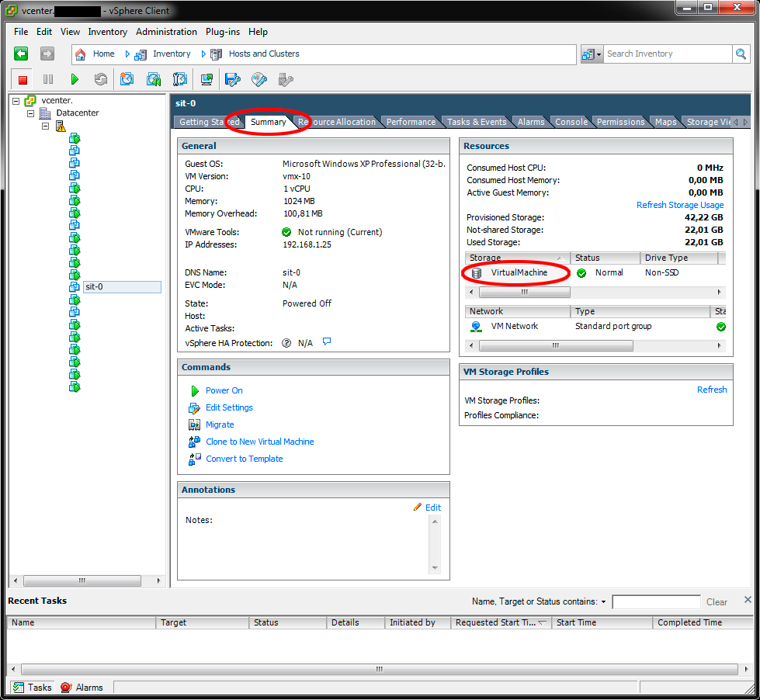760x700 pixels.
Task: Click the inventory tree horizontal scrollbar
Action: point(87,580)
